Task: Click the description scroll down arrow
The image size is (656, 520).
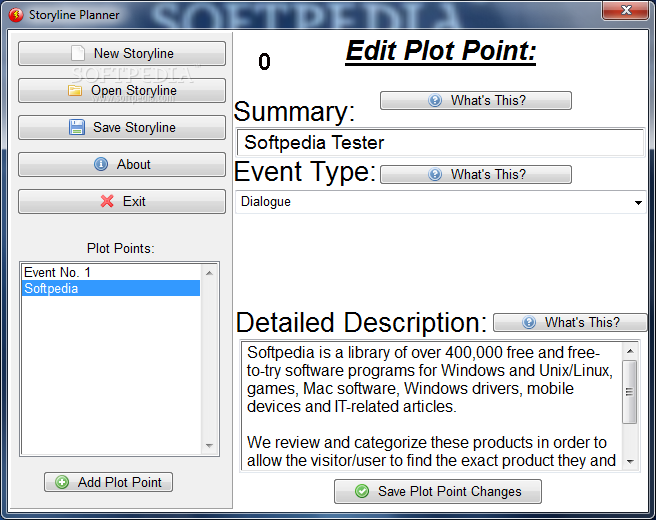Action: click(x=630, y=462)
